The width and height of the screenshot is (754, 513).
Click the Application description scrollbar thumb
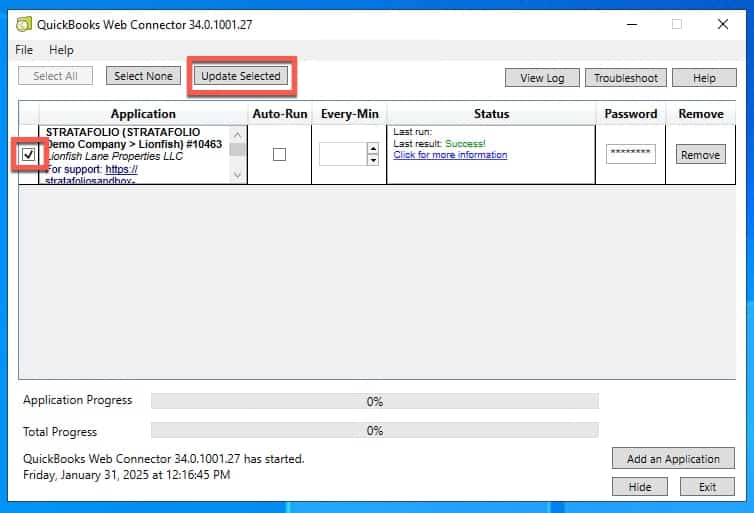pyautogui.click(x=237, y=150)
